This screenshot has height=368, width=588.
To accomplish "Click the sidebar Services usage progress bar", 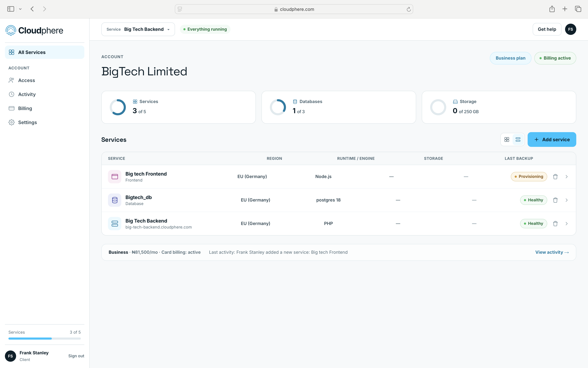I will tap(44, 339).
